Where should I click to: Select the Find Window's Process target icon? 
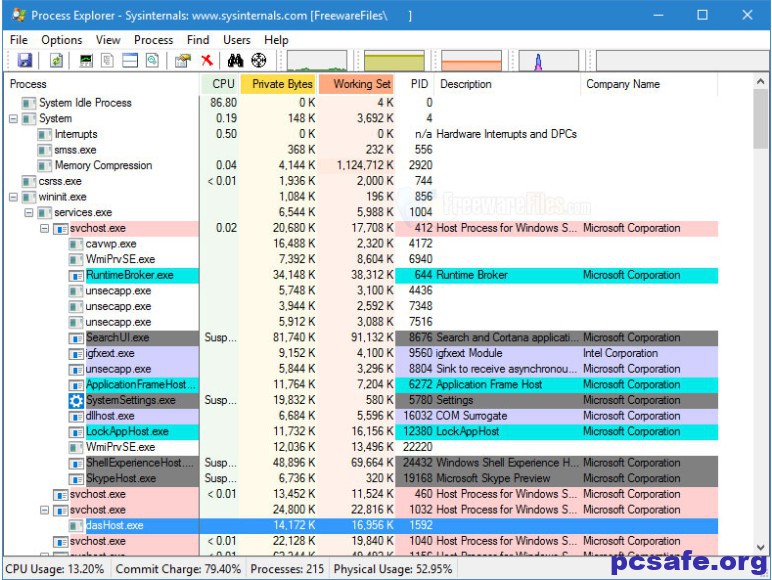pos(259,61)
